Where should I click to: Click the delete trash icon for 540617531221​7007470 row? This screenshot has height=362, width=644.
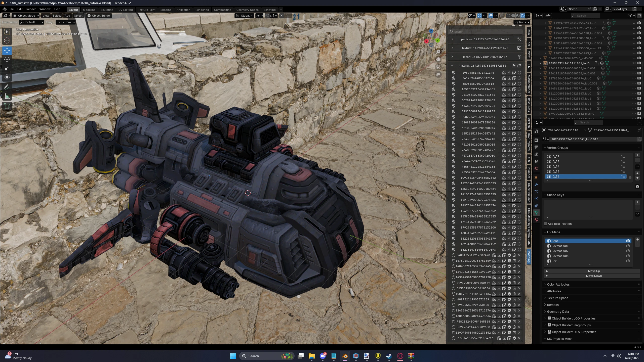pyautogui.click(x=514, y=255)
